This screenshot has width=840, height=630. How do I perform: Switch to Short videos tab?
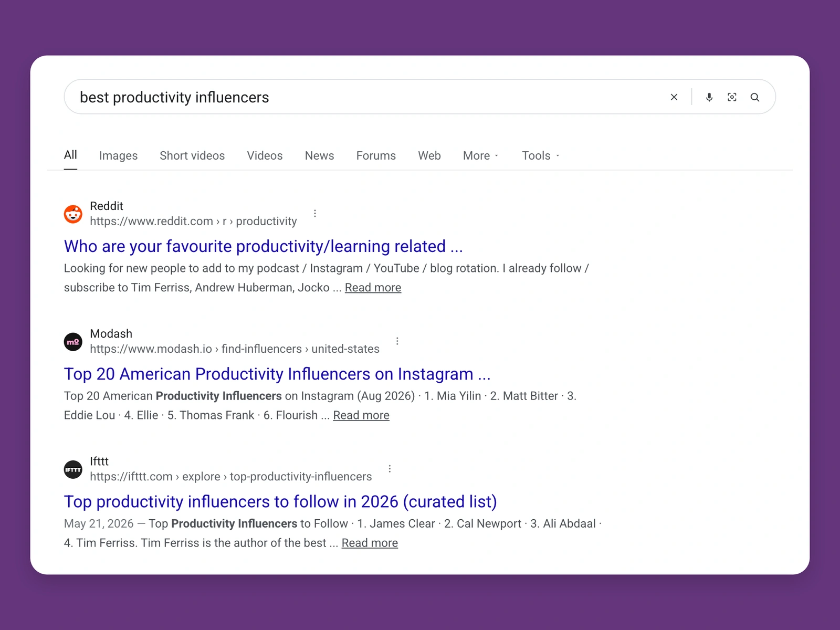pos(192,155)
